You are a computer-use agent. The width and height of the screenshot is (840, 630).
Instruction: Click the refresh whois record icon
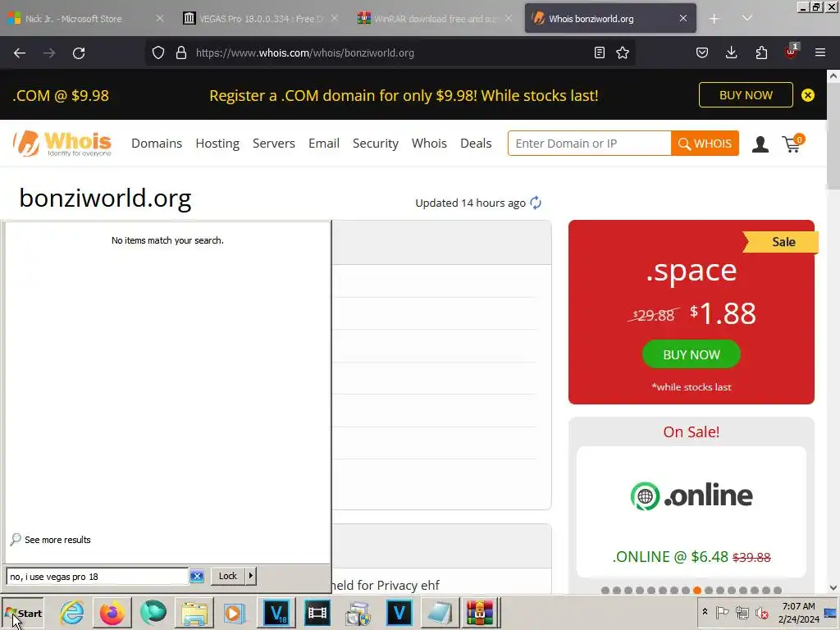pos(536,203)
